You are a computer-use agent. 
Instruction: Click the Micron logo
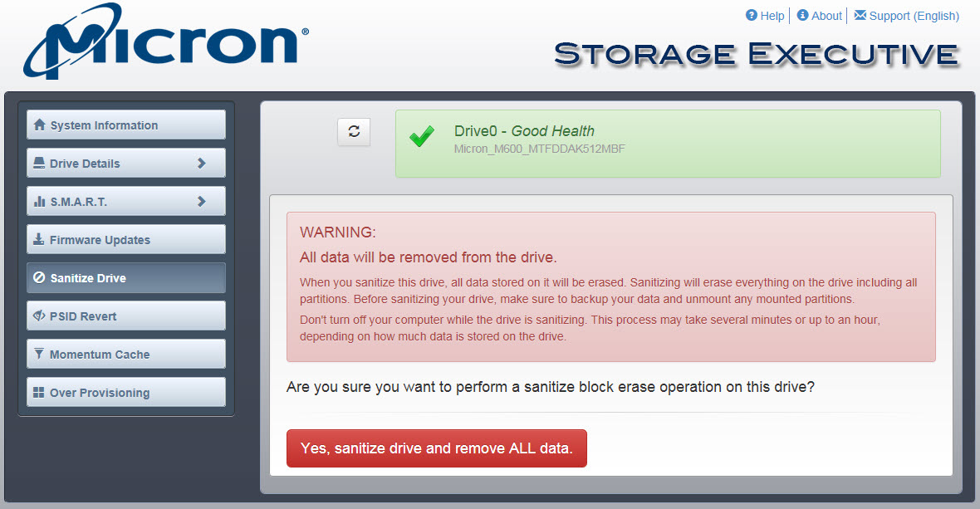(165, 42)
